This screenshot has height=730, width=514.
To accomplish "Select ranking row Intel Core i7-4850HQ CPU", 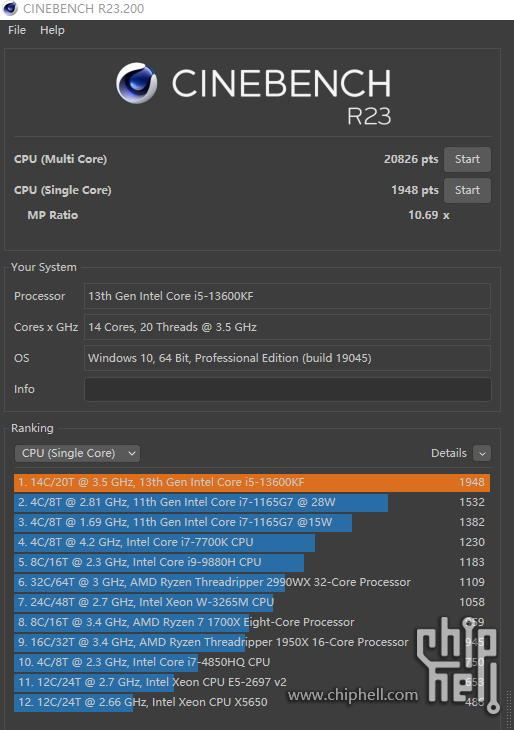I will 252,662.
